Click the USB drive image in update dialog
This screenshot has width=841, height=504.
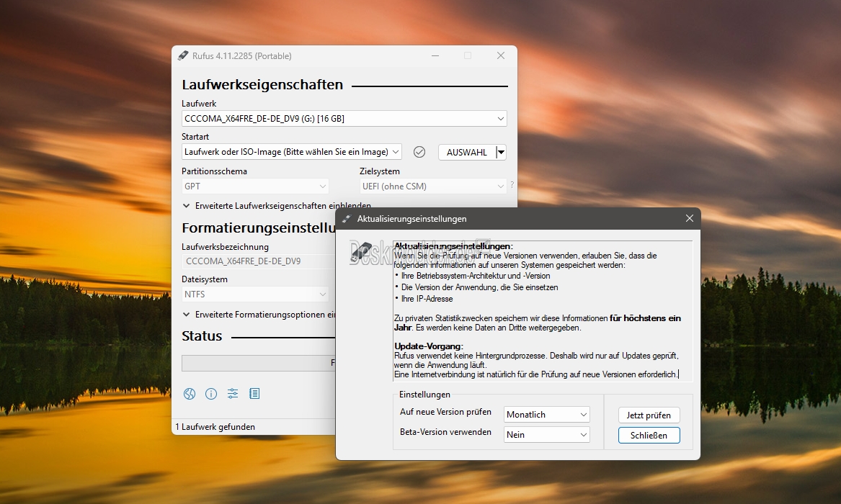click(x=362, y=251)
